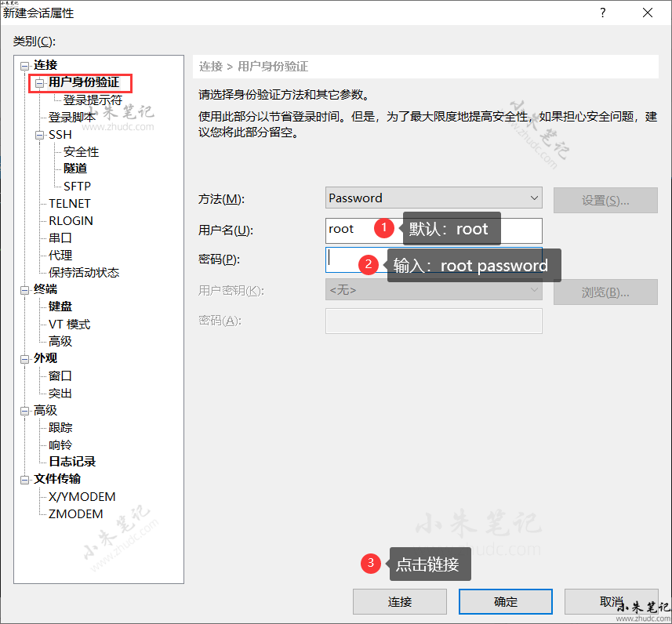
Task: Collapse the 用户身份验证 tree node
Action: pos(40,82)
